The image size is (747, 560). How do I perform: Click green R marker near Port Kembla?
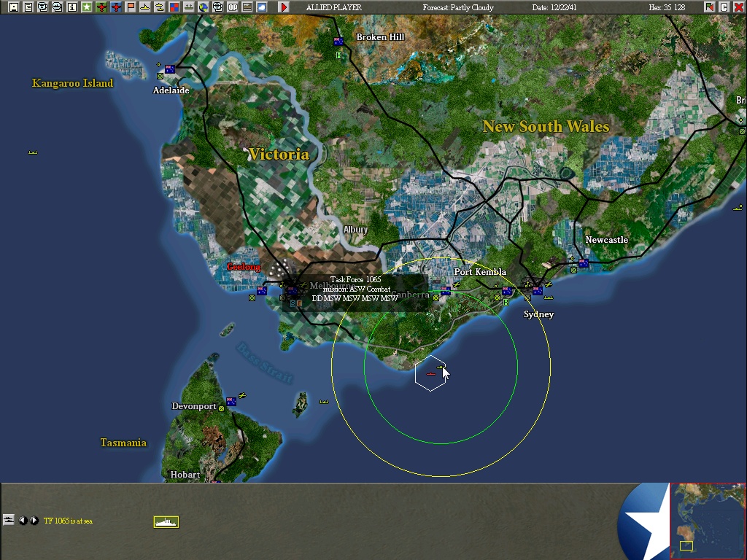tap(506, 303)
